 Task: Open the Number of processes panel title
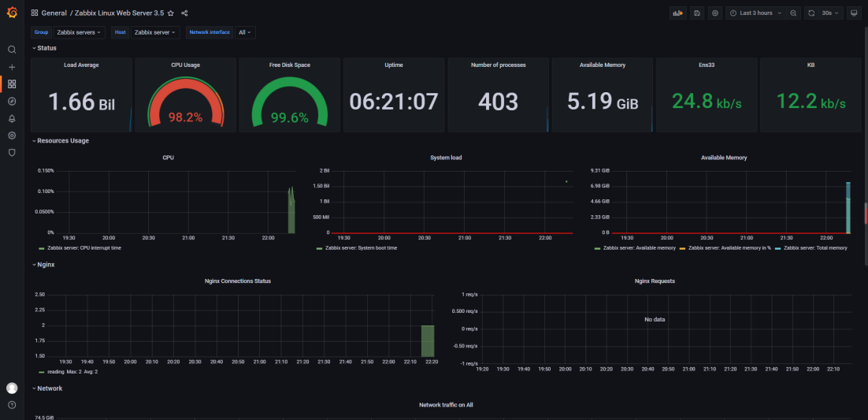click(x=499, y=65)
